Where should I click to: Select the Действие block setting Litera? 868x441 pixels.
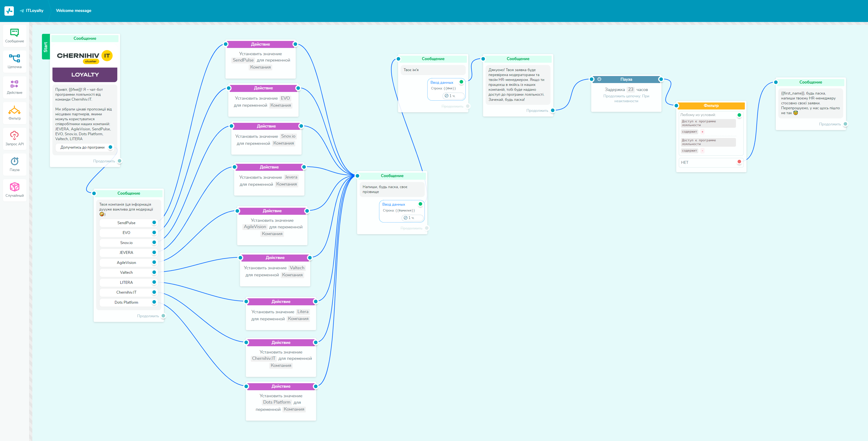(x=281, y=314)
